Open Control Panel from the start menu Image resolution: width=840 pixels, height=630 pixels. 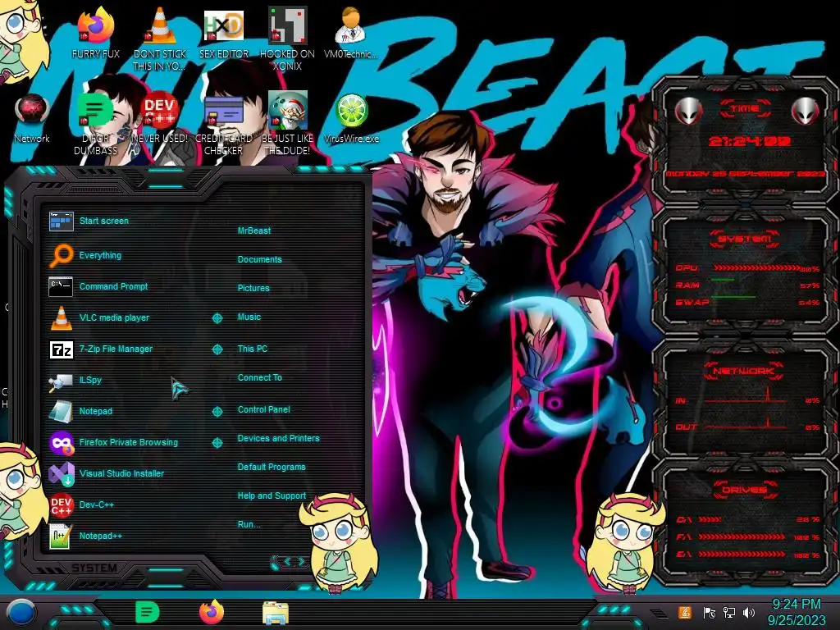coord(263,409)
